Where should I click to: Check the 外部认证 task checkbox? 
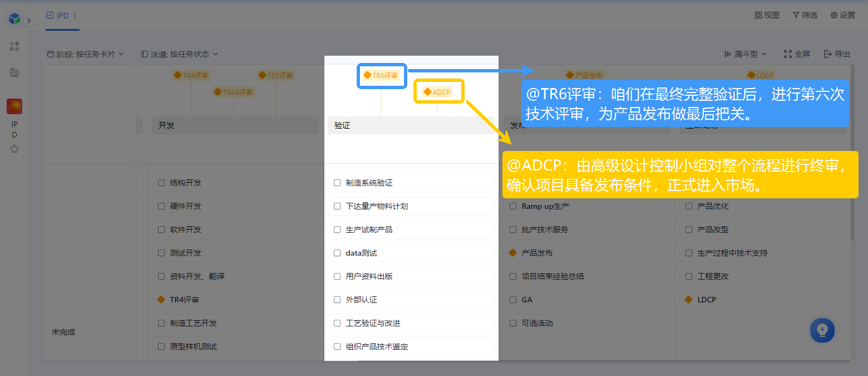click(x=337, y=300)
